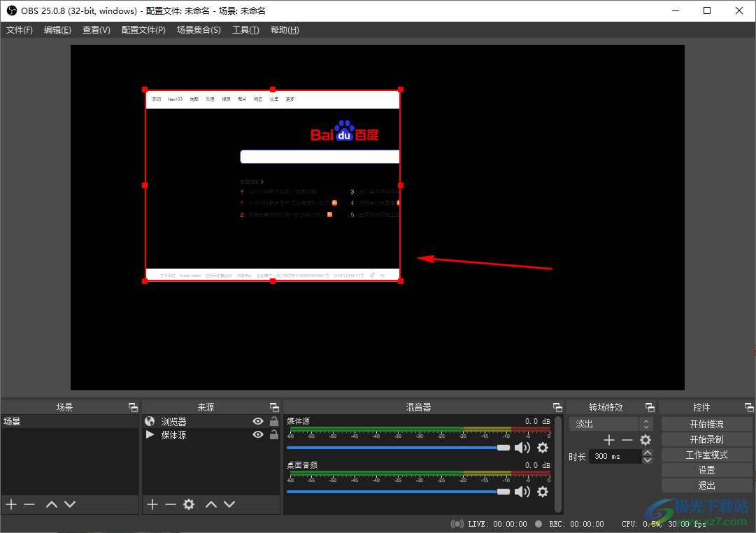Adjust the 桌面音频 volume slider

(x=398, y=492)
